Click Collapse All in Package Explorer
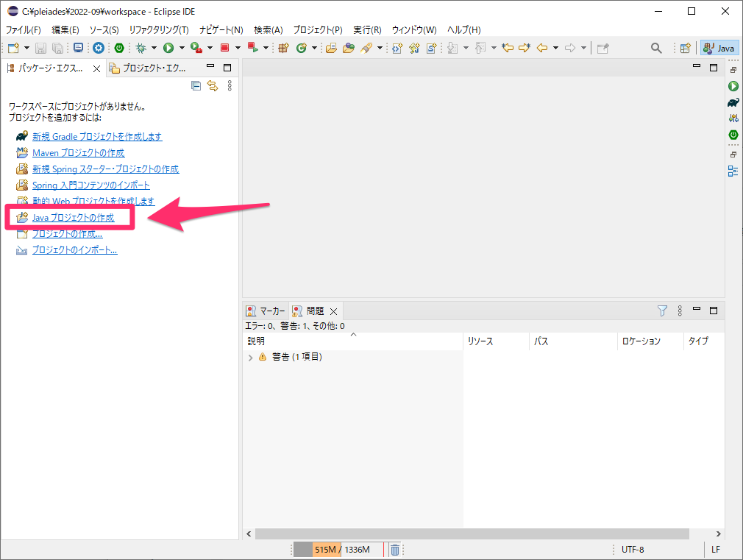The width and height of the screenshot is (743, 560). (x=196, y=86)
